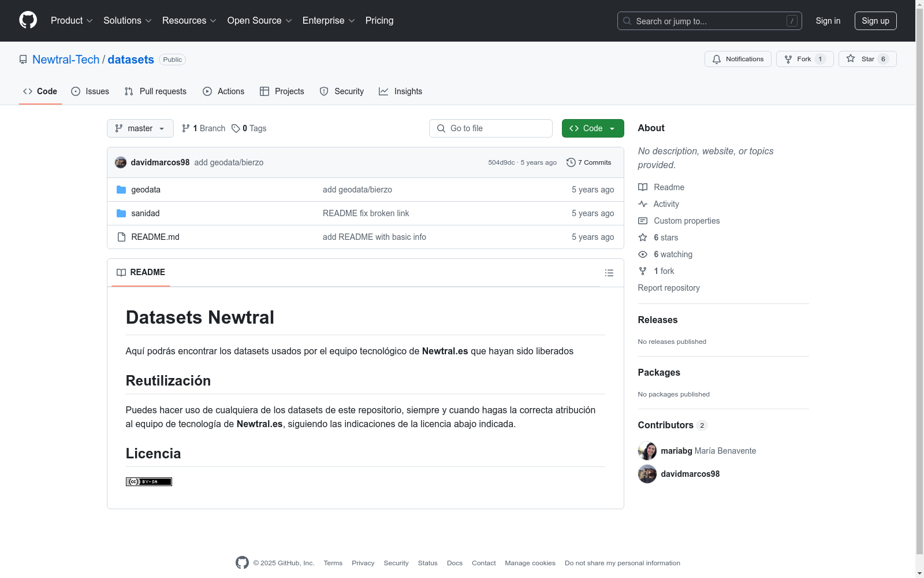
Task: Open the geodata folder
Action: click(146, 190)
